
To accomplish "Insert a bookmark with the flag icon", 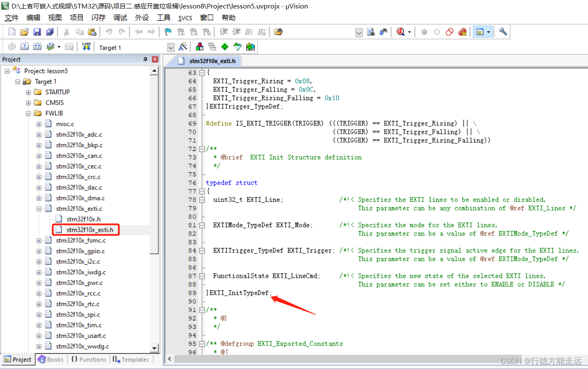I will 168,32.
